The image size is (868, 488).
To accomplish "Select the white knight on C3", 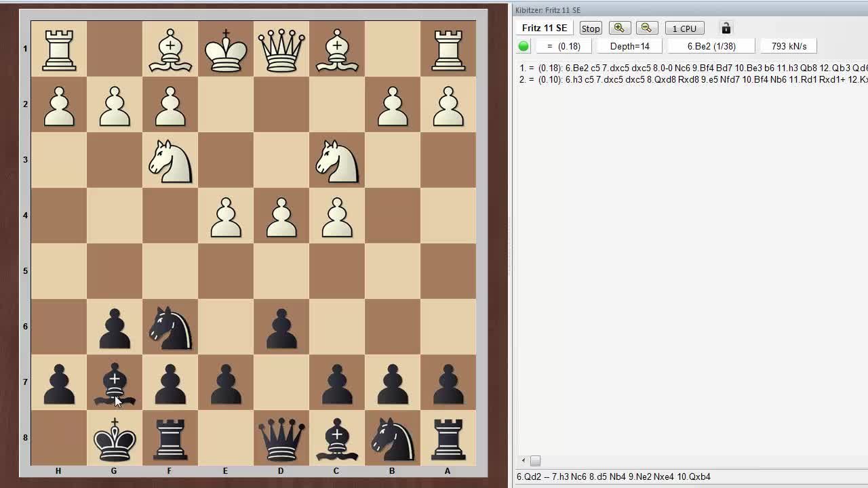I will click(337, 160).
